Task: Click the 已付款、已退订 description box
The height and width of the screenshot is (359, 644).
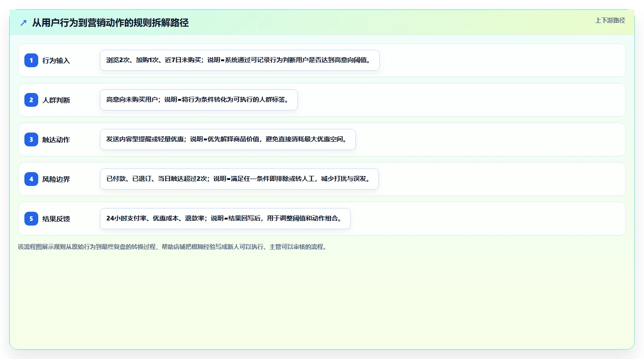Action: click(x=239, y=179)
